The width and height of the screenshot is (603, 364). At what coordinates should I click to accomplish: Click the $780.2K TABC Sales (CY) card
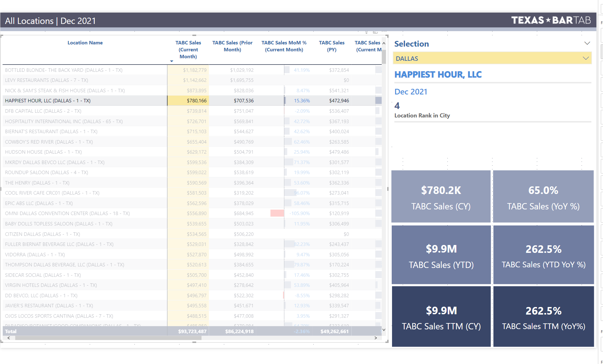pos(441,196)
